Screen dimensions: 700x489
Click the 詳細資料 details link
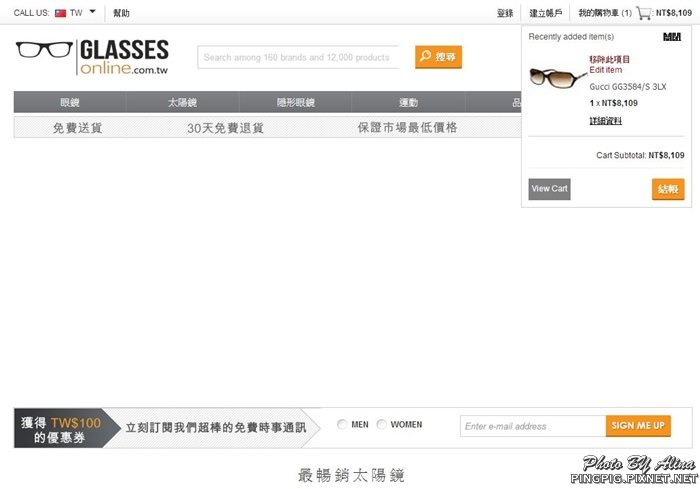605,121
